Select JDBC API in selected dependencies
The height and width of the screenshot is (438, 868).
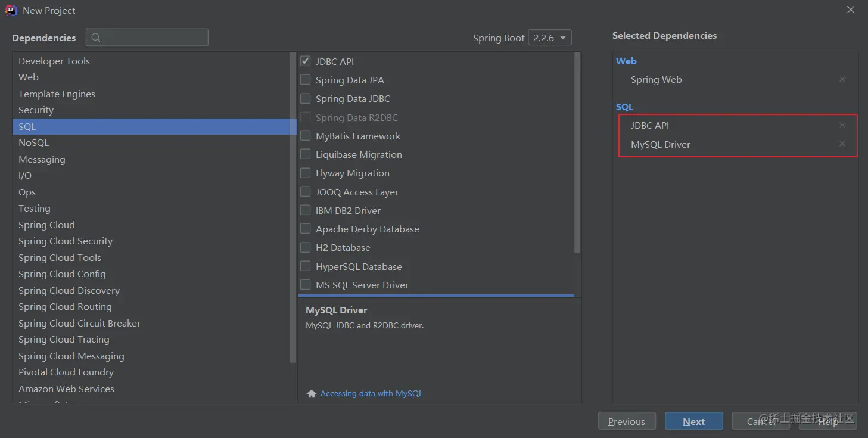point(650,125)
